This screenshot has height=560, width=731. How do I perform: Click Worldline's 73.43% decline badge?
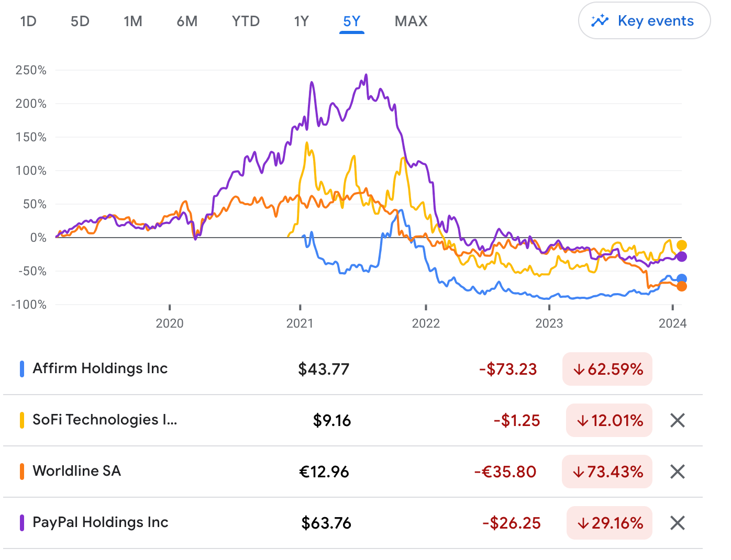607,472
